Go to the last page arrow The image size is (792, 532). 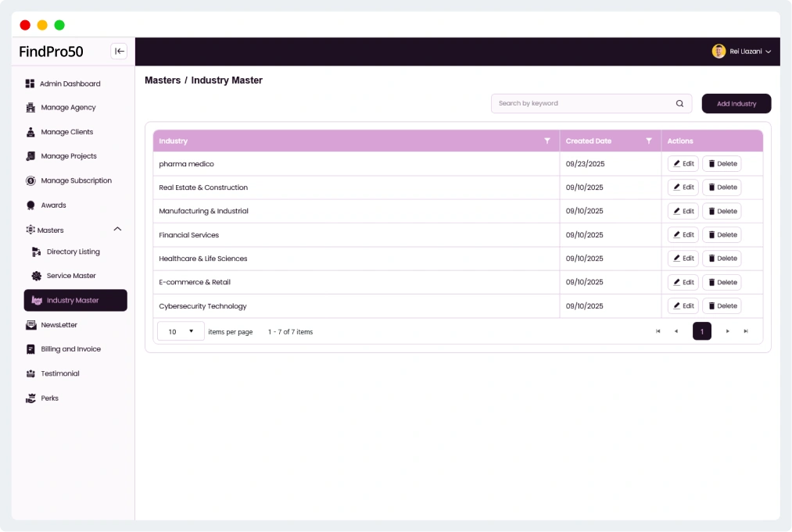(x=746, y=331)
